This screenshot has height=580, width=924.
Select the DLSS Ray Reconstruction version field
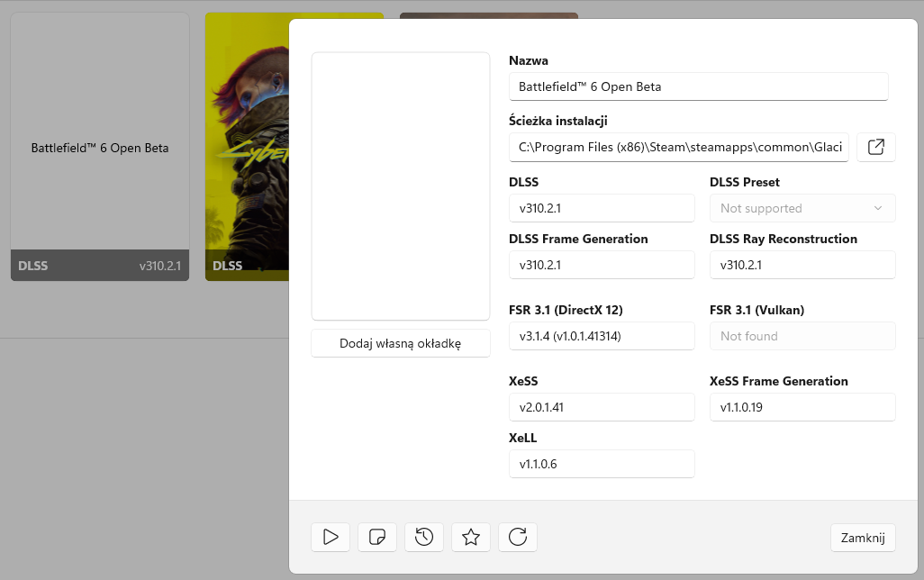pyautogui.click(x=802, y=265)
